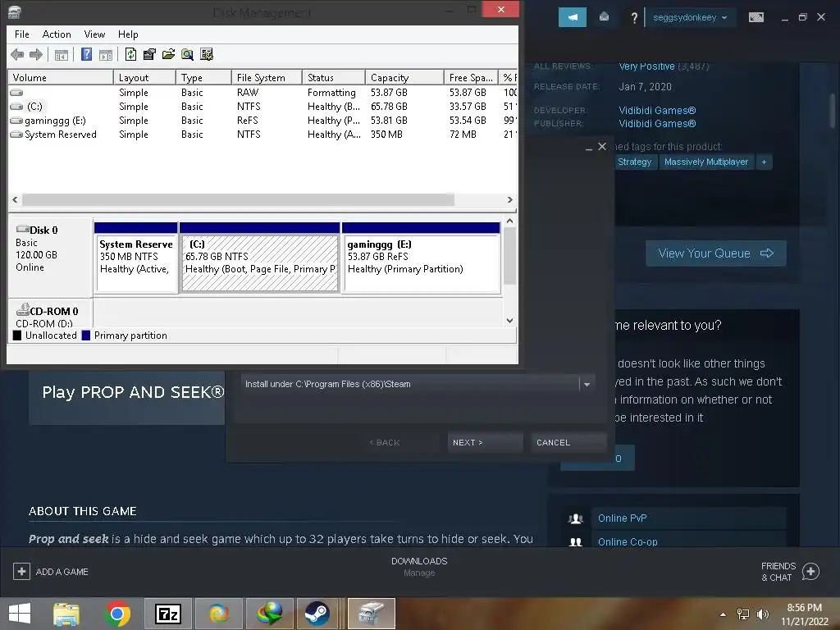Screen dimensions: 840x630
Task: Open DOWNLOADS Manage in Steam footer
Action: pyautogui.click(x=419, y=567)
